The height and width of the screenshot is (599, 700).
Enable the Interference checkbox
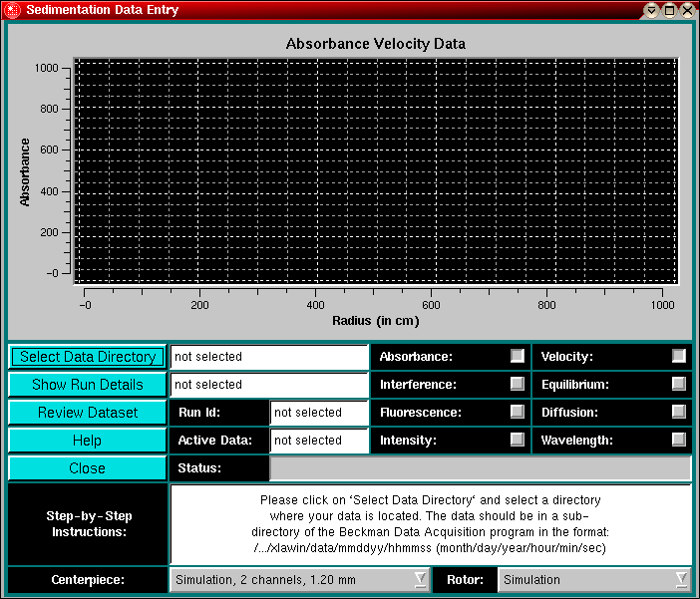[517, 384]
